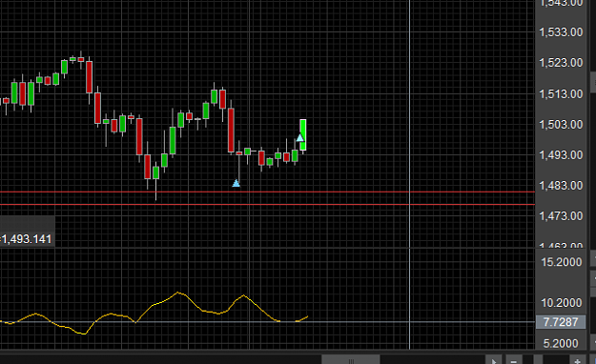Select the blue triangle marker on latest green candle

tap(299, 137)
